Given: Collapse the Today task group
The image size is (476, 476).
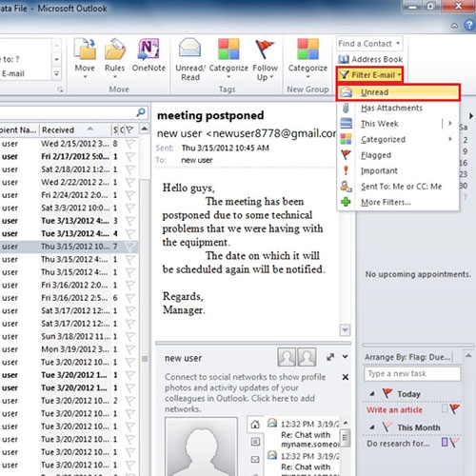Looking at the screenshot, I should (x=372, y=394).
